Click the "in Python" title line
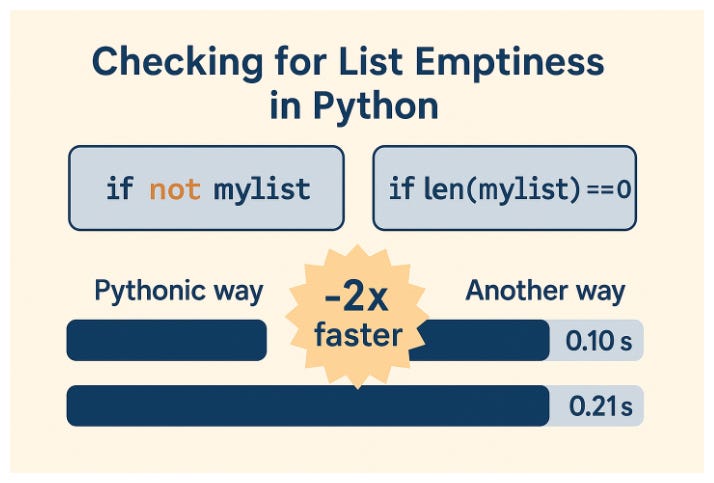This screenshot has height=483, width=714. click(354, 106)
